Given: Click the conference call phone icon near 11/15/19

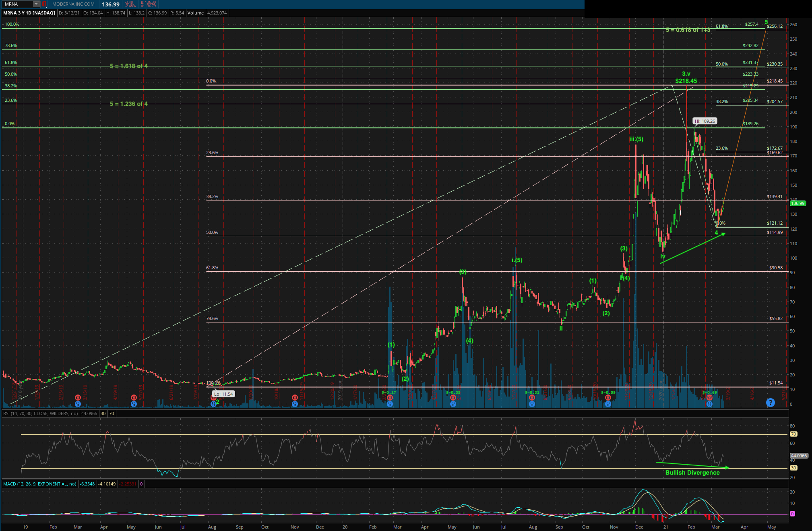Looking at the screenshot, I should click(295, 397).
